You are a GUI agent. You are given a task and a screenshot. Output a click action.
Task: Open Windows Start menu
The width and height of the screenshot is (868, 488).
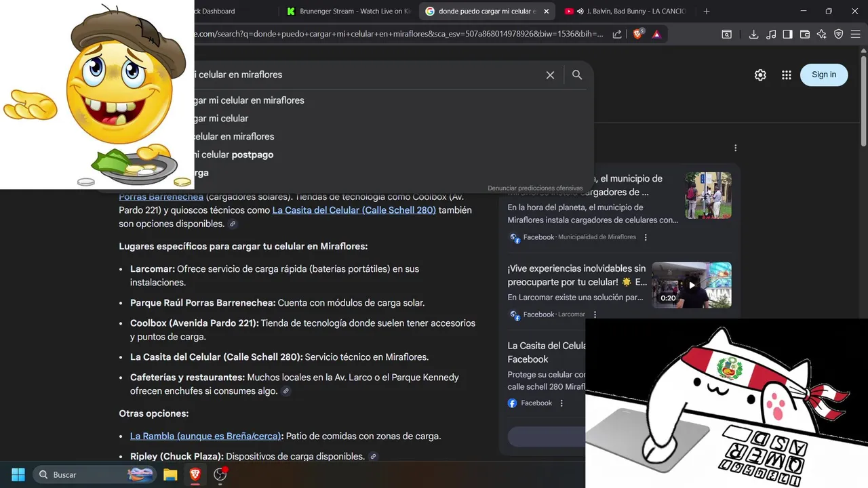18,474
